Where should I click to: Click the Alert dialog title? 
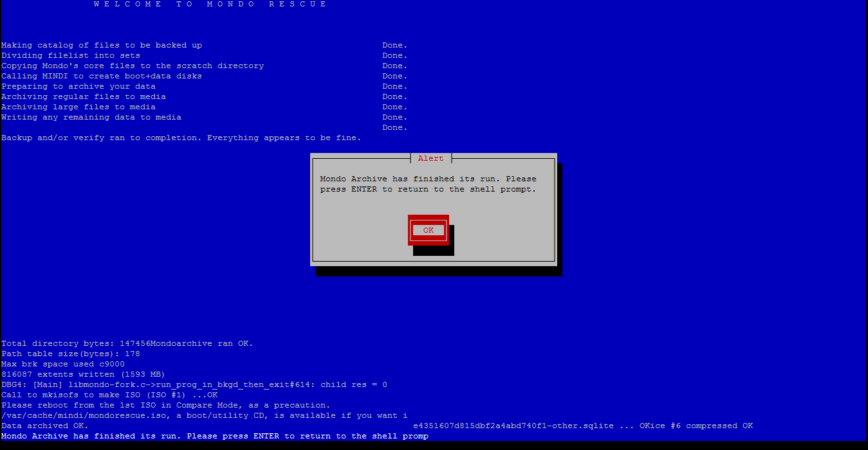coord(431,158)
